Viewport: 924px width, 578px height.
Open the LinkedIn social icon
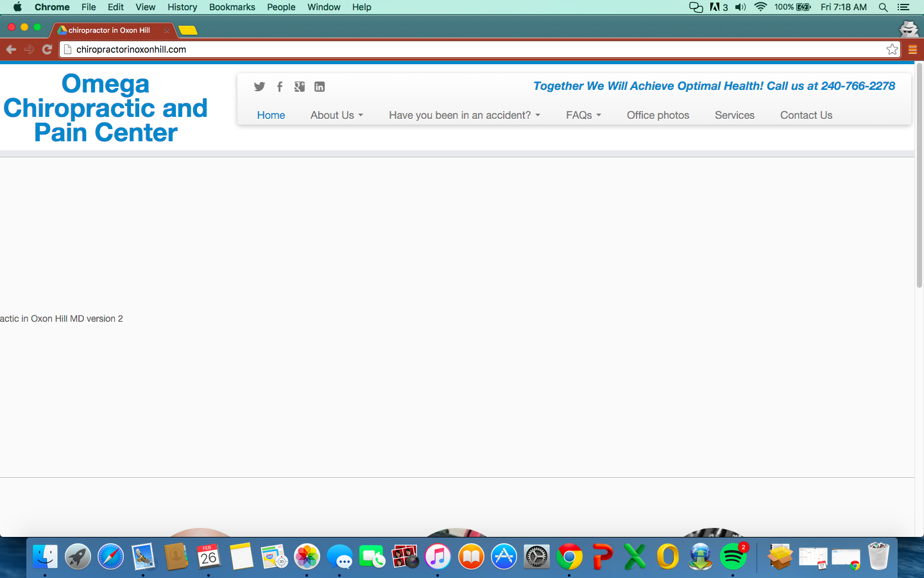pyautogui.click(x=320, y=87)
